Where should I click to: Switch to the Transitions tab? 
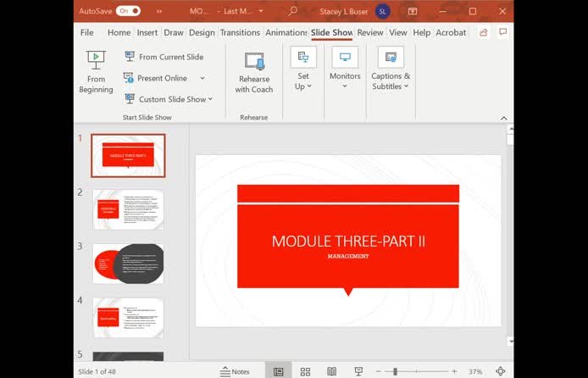(x=240, y=32)
